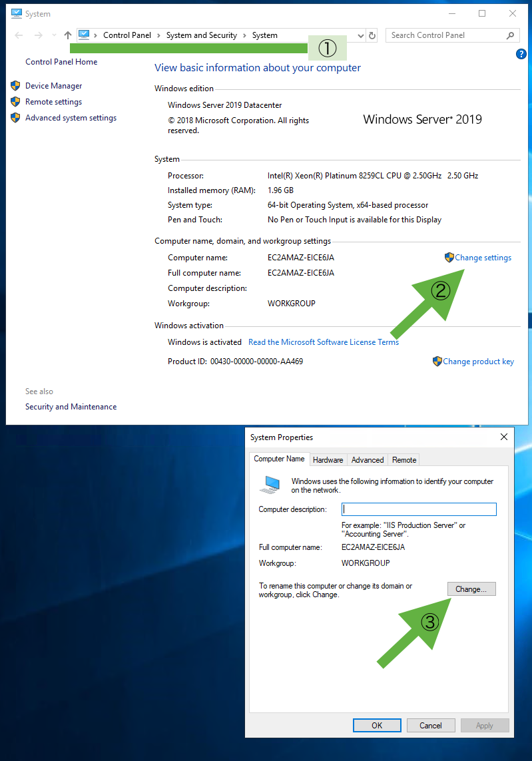Open Advanced system settings
Image resolution: width=532 pixels, height=761 pixels.
coord(71,118)
